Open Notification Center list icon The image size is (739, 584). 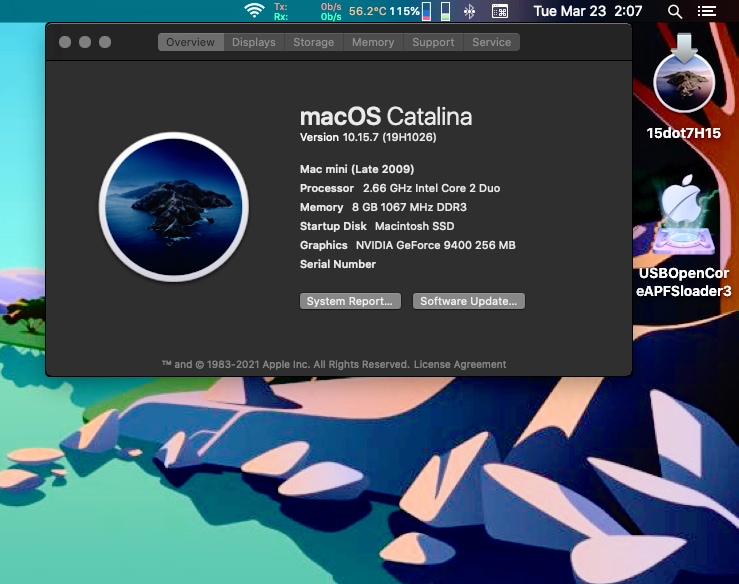(706, 11)
